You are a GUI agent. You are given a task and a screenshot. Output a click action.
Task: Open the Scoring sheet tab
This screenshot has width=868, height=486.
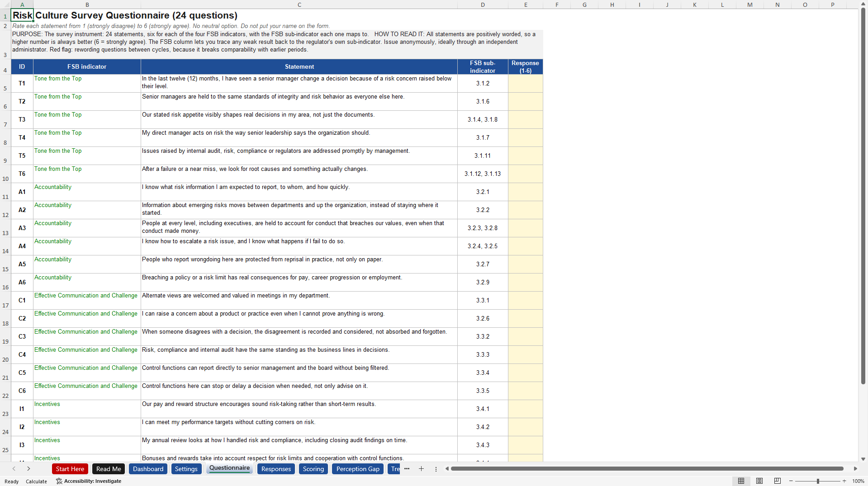pos(313,469)
